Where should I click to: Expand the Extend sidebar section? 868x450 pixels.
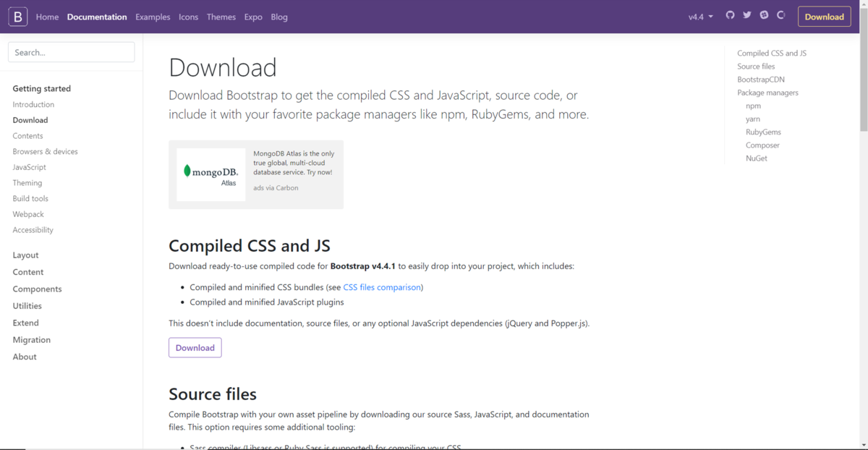[x=25, y=323]
